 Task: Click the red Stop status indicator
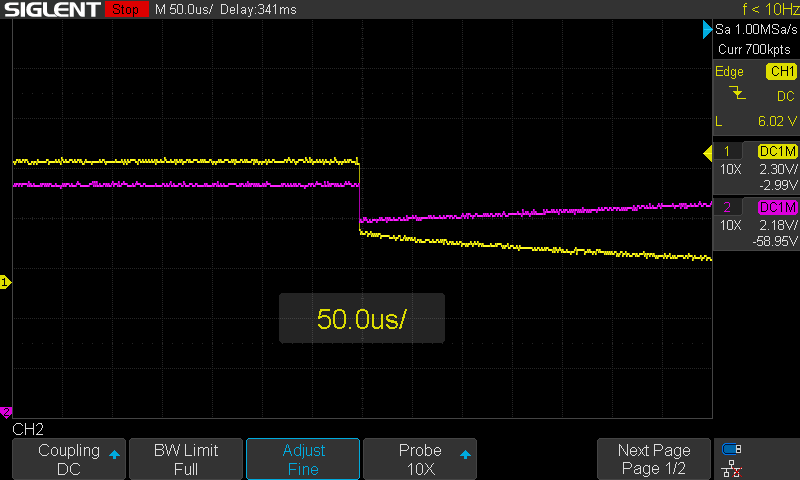coord(126,9)
